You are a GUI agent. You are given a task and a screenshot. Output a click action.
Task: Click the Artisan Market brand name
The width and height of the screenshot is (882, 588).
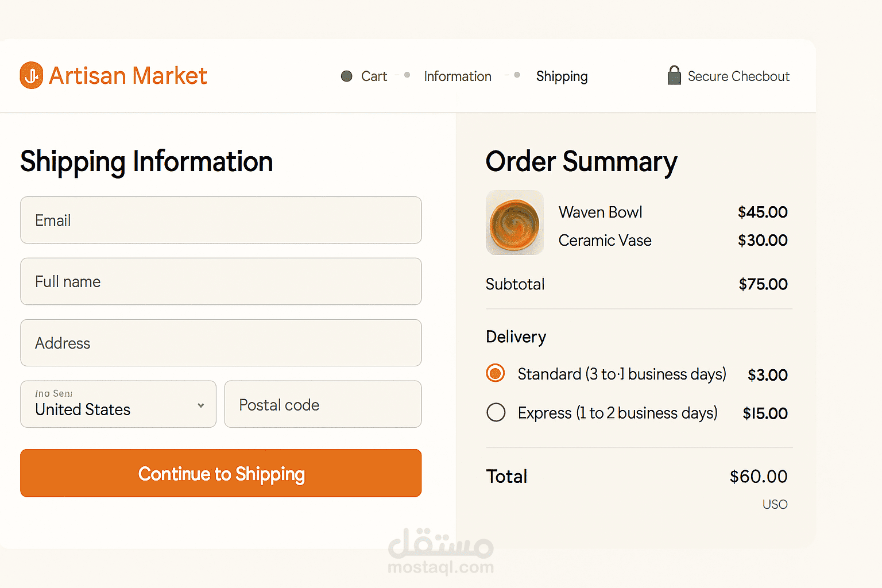pos(128,76)
